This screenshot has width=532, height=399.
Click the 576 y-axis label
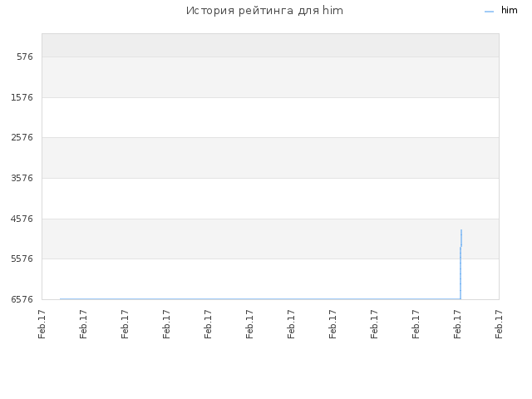pos(25,57)
